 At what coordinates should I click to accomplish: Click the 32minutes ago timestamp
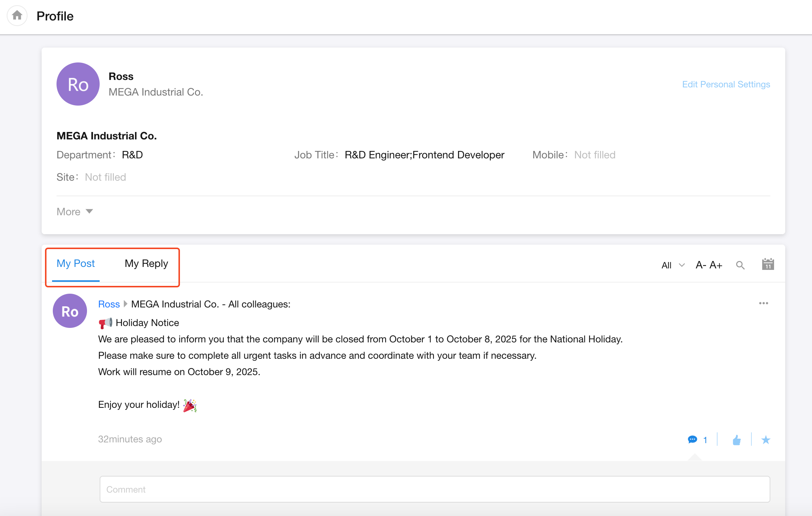tap(130, 439)
